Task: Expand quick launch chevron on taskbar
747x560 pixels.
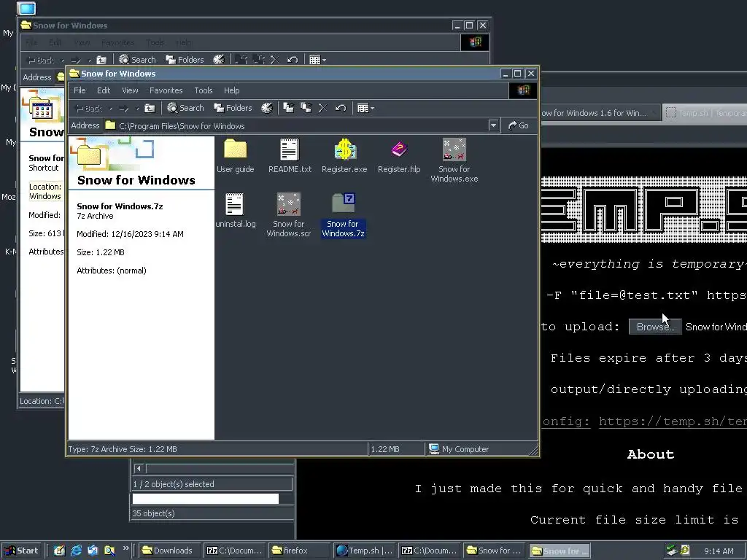Action: (125, 548)
